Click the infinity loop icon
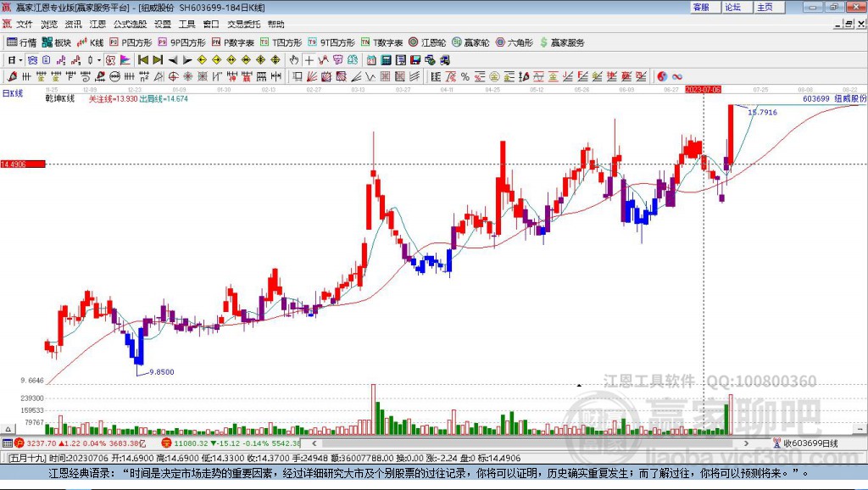868x490 pixels. pos(677,76)
